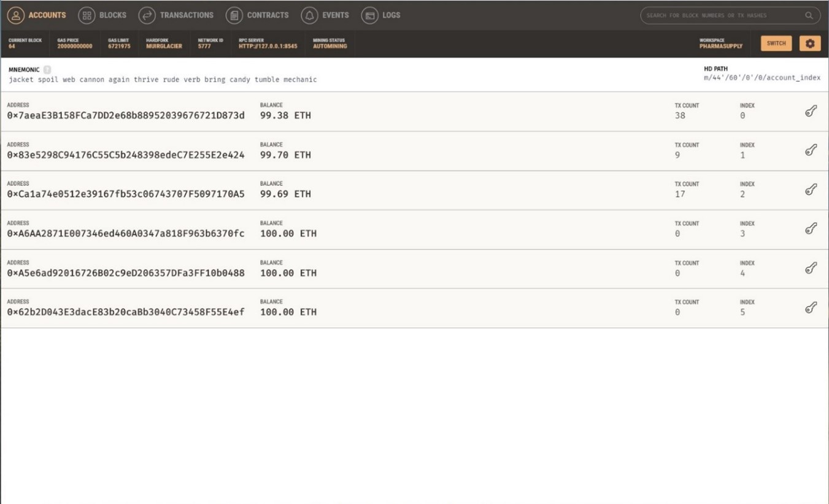829x504 pixels.
Task: View the Events tab
Action: click(x=325, y=15)
